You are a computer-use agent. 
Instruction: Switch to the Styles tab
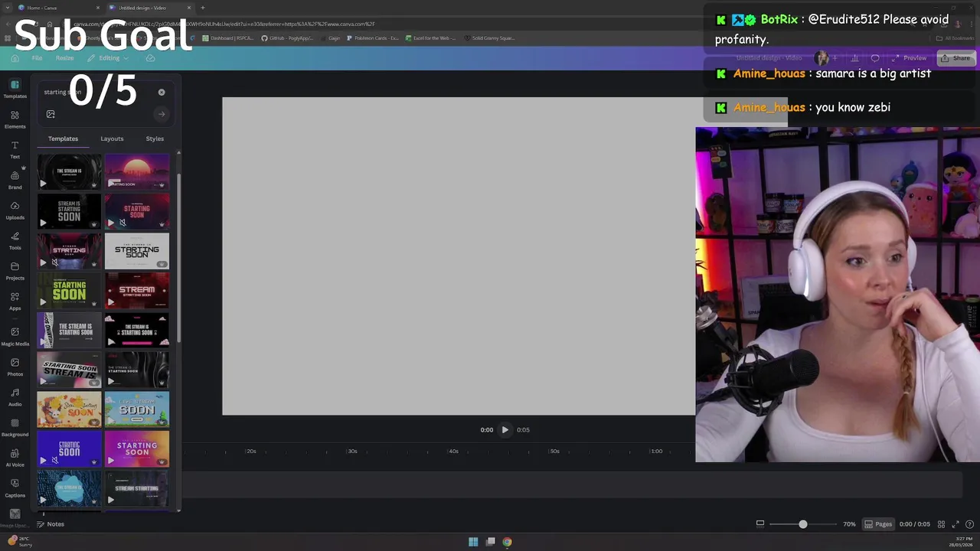pyautogui.click(x=155, y=139)
